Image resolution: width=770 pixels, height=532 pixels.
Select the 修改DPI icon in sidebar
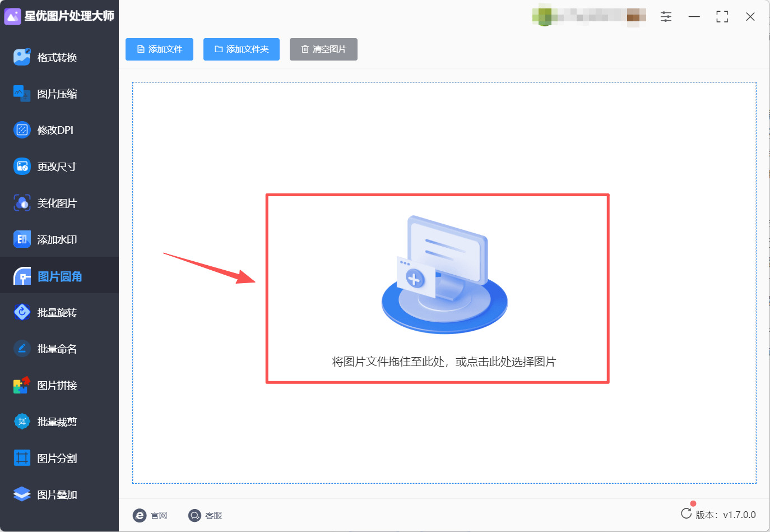pos(22,130)
